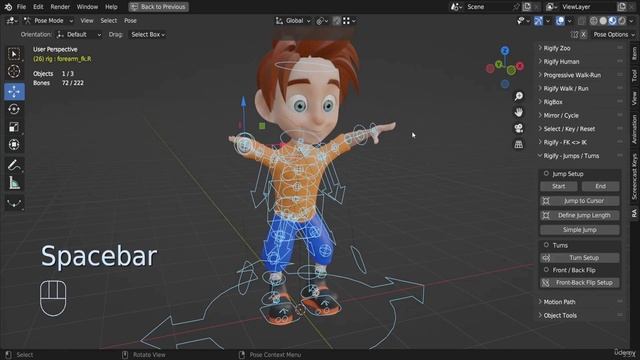Click the blue Z axis gizmo ball
Image resolution: width=640 pixels, height=360 pixels.
click(505, 51)
